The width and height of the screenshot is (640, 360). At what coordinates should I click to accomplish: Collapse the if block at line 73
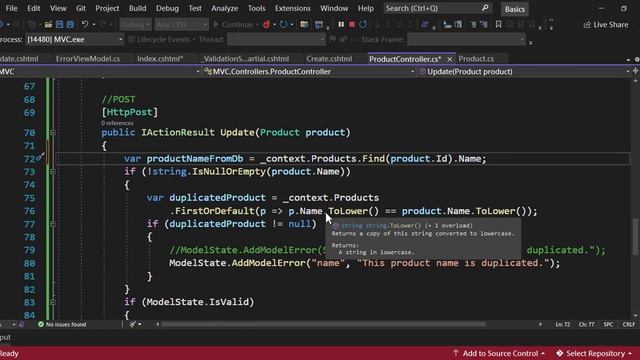click(53, 172)
